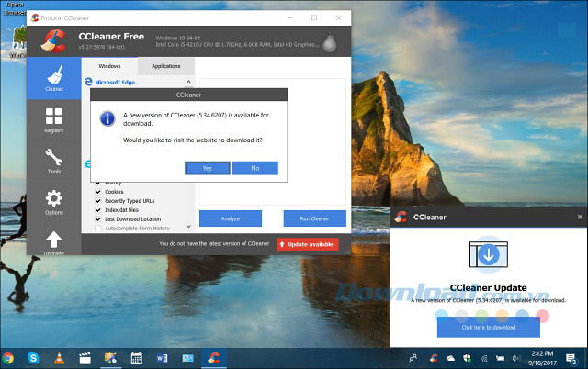Open the Cleaner section in sidebar
This screenshot has width=588, height=369.
pyautogui.click(x=54, y=78)
